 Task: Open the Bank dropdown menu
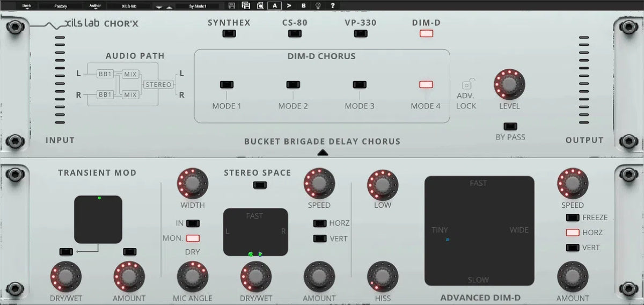(26, 6)
